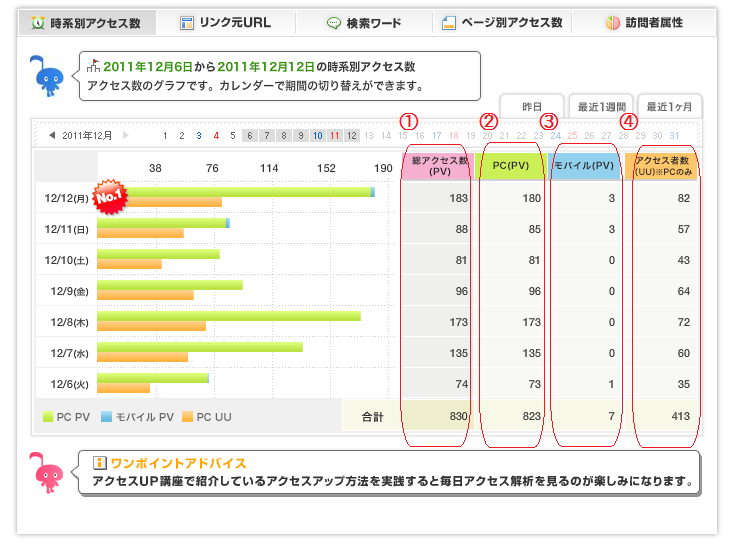This screenshot has height=548, width=732.
Task: Click the info icon beside ワンポイントアドバイス
Action: click(99, 463)
